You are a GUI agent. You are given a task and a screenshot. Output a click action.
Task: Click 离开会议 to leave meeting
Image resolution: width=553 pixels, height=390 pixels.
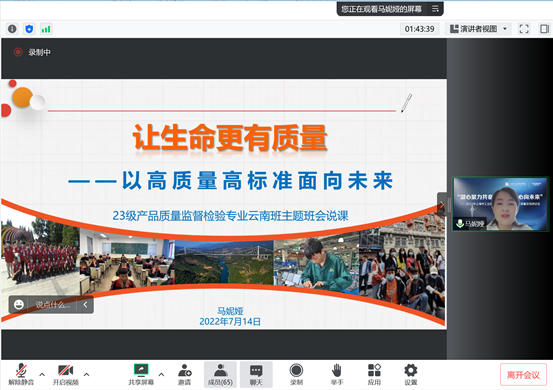(x=523, y=374)
